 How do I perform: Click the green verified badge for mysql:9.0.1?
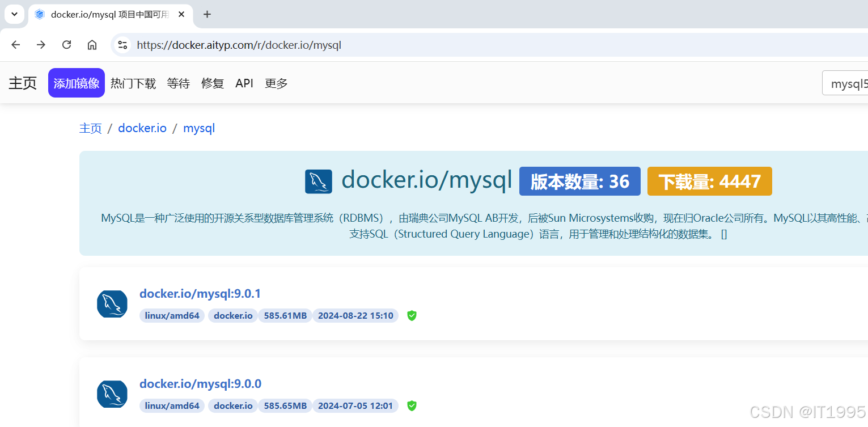(x=412, y=316)
